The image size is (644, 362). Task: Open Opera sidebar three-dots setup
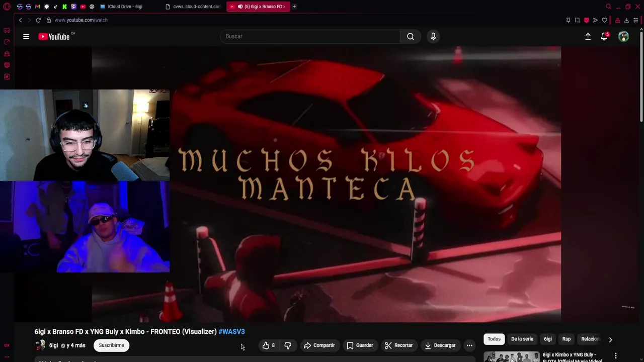(7, 357)
